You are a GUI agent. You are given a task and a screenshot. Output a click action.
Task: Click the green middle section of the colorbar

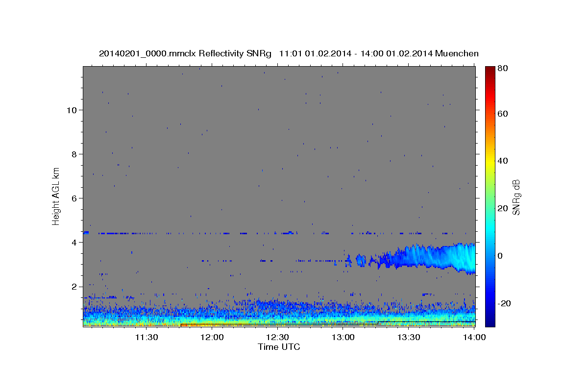(x=490, y=196)
